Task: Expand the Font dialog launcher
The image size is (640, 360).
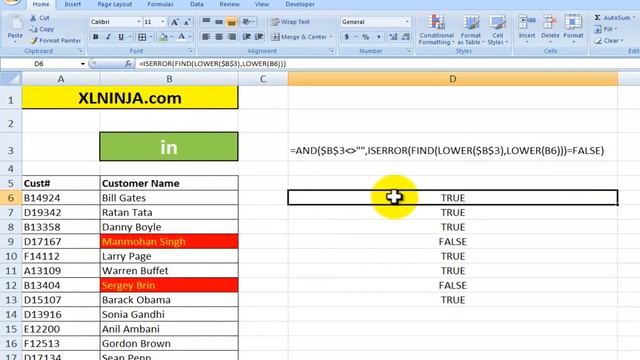Action: [x=191, y=51]
